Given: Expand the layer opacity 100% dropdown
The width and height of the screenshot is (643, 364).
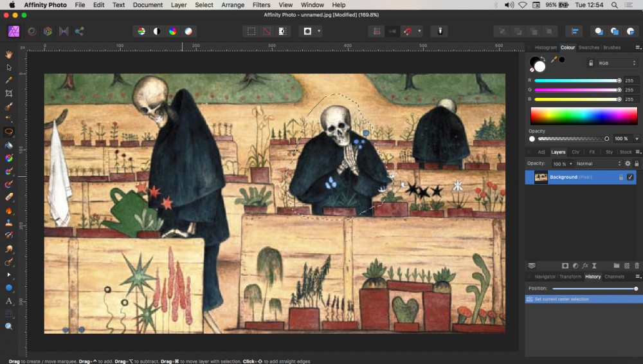Looking at the screenshot, I should pos(570,164).
